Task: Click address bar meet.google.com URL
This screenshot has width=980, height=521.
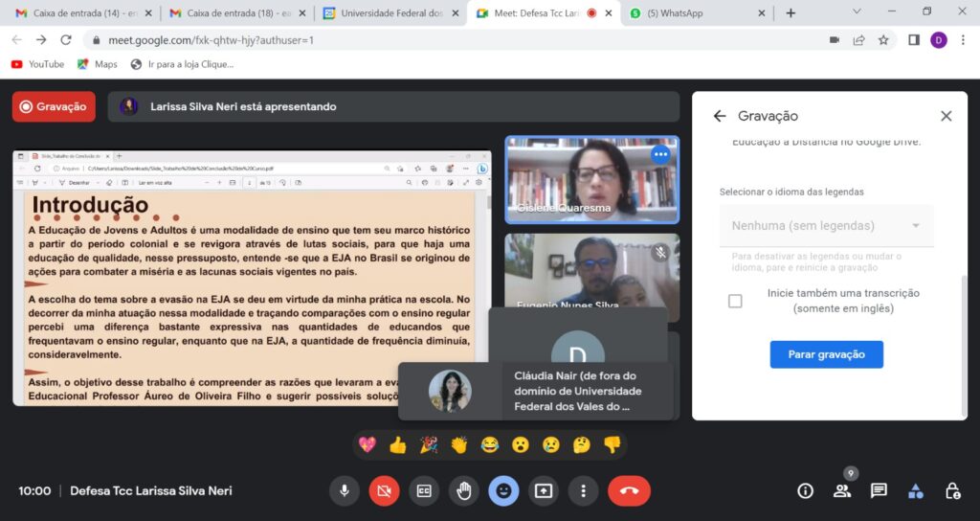Action: click(212, 40)
